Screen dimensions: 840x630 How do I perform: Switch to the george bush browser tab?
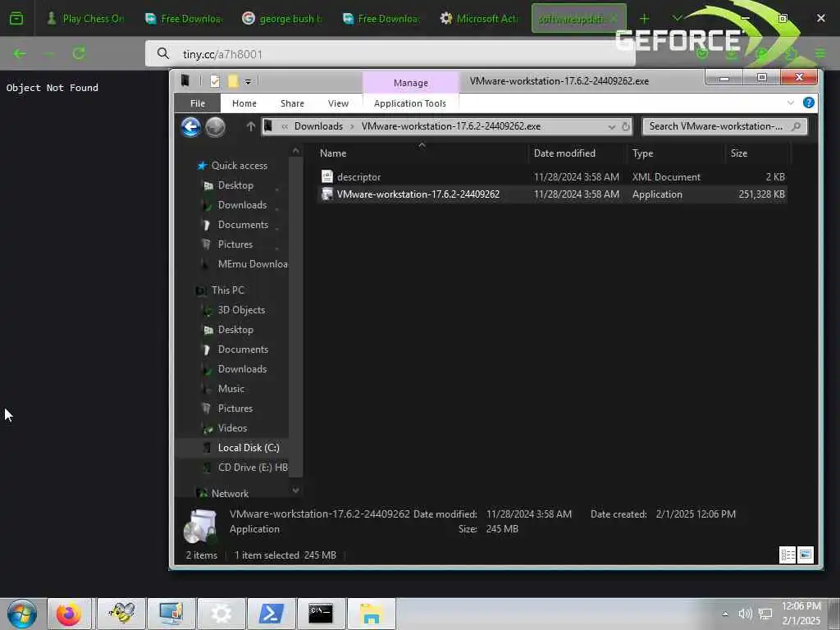click(x=282, y=19)
